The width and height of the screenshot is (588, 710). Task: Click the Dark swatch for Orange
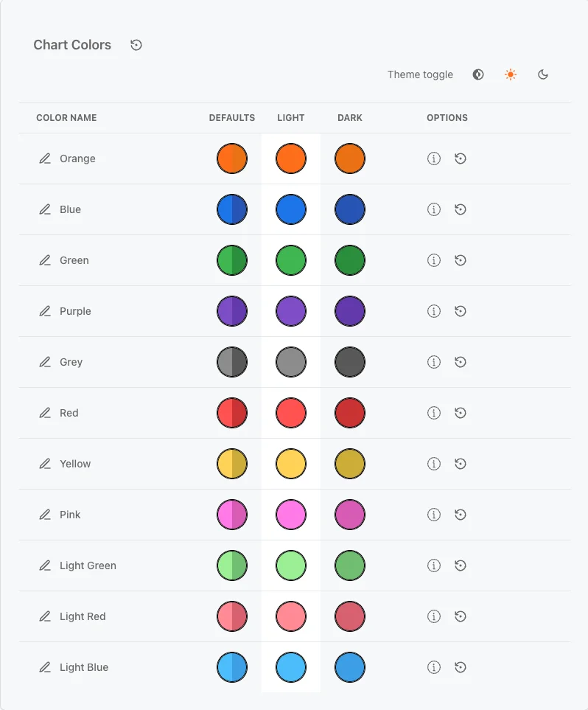(x=350, y=159)
